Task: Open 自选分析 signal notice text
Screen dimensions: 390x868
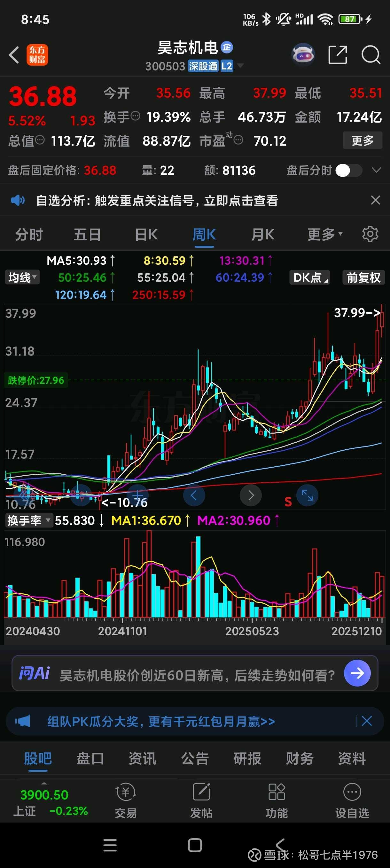Action: (157, 200)
